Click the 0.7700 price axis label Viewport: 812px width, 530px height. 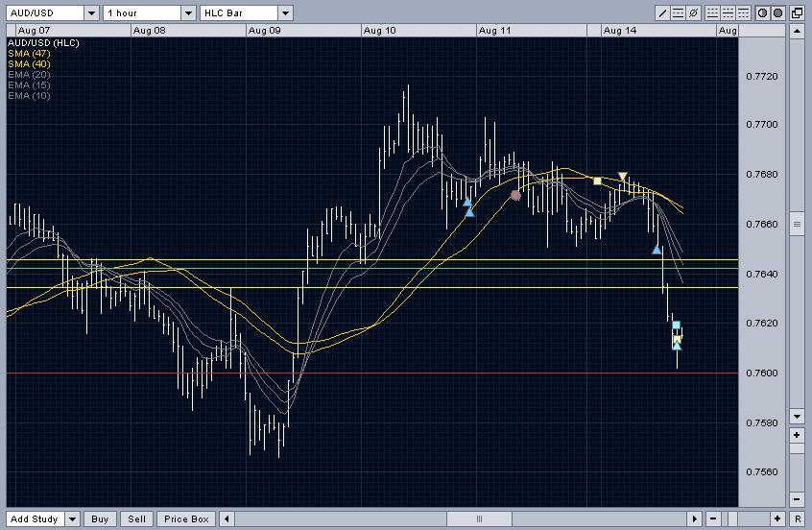[762, 125]
